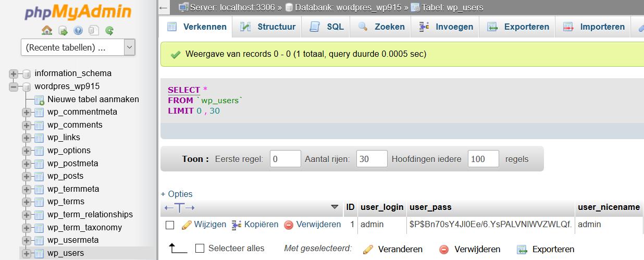Click the SELECT keyword in the query

pyautogui.click(x=184, y=90)
